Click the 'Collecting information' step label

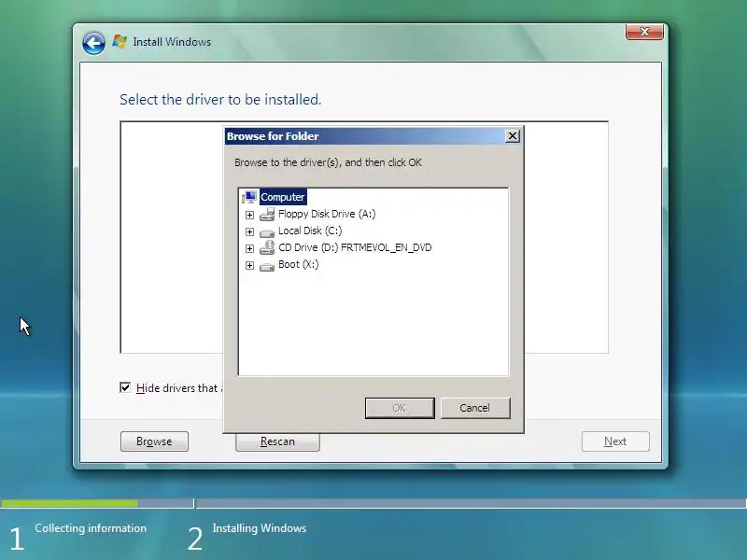pyautogui.click(x=91, y=528)
